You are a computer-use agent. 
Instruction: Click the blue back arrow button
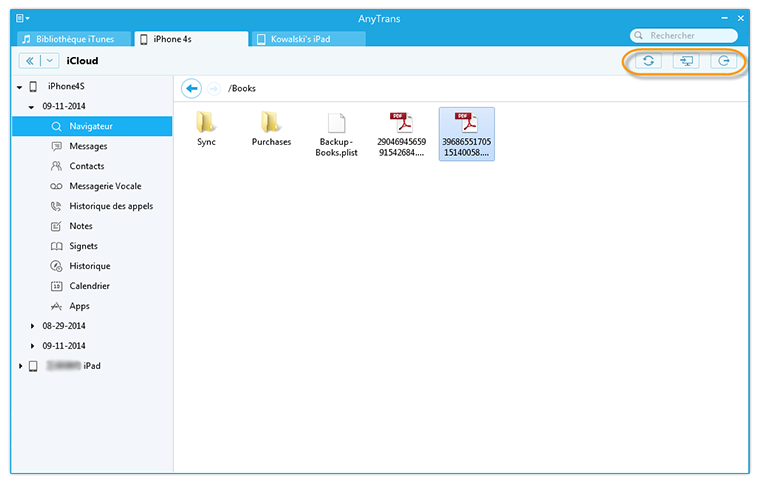(191, 88)
